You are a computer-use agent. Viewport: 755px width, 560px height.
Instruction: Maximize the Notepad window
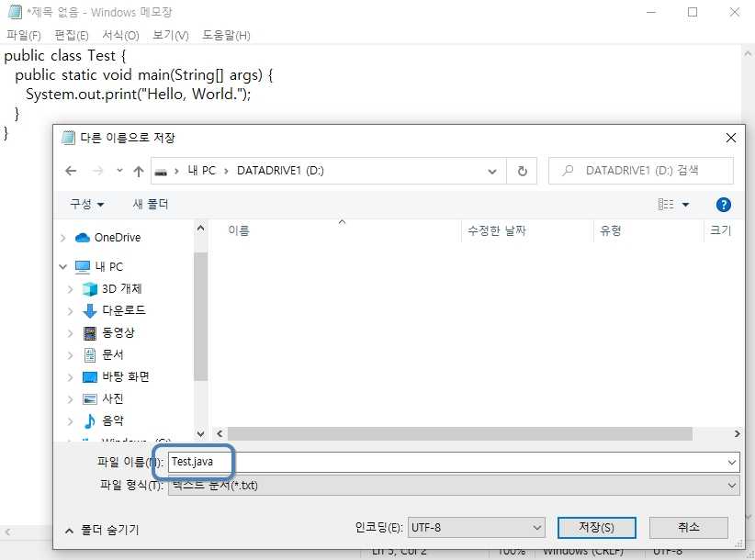[x=693, y=12]
